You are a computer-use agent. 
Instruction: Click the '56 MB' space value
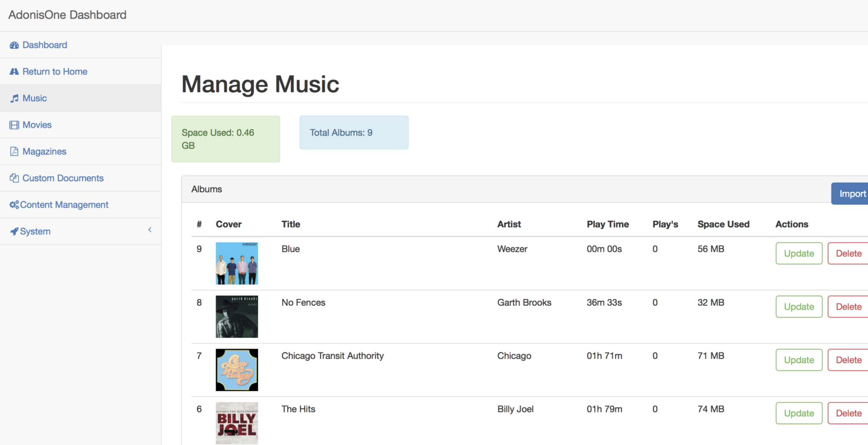tap(711, 249)
